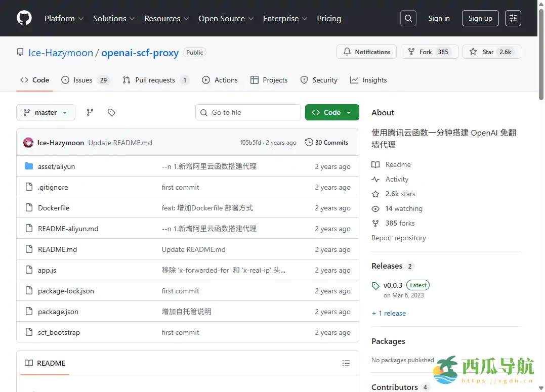Click the GitHub logo in the navbar
545x392 pixels.
tap(24, 18)
